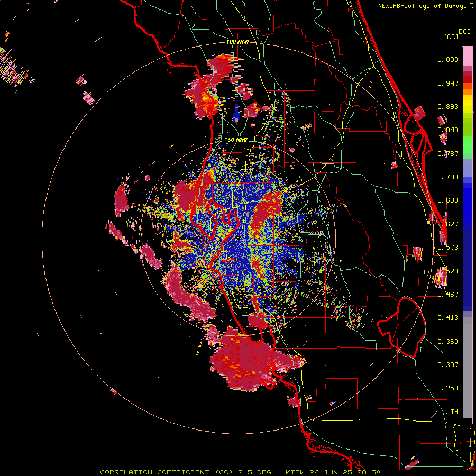Click the 0.307 scale value
This screenshot has height=476, width=476.
(448, 364)
